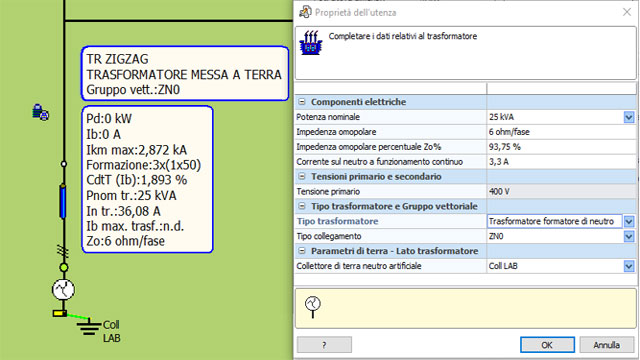The image size is (640, 360).
Task: Select the blue fuse element on the line
Action: (x=63, y=201)
